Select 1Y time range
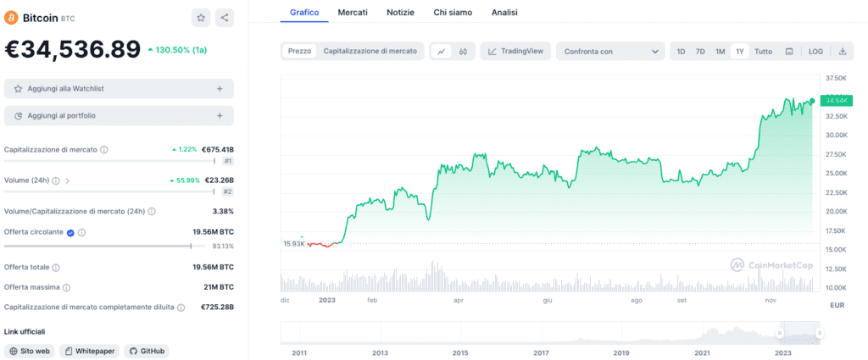Image resolution: width=868 pixels, height=360 pixels. [739, 52]
